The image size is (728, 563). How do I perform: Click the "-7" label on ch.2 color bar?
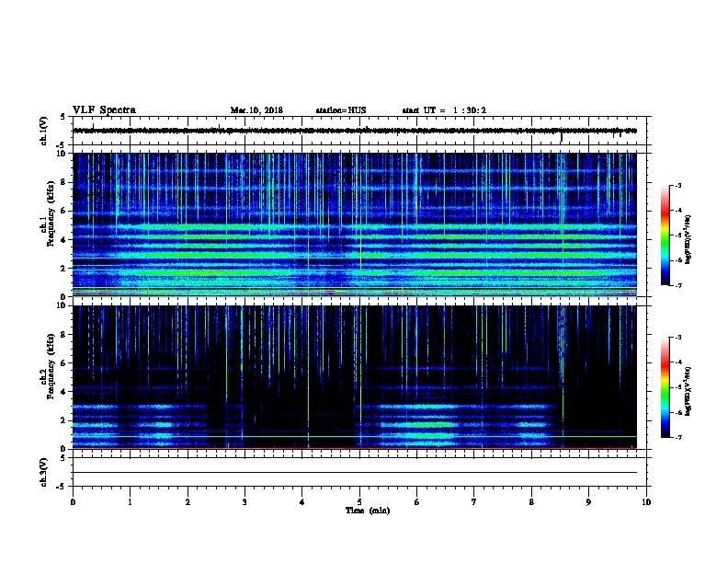pos(678,438)
